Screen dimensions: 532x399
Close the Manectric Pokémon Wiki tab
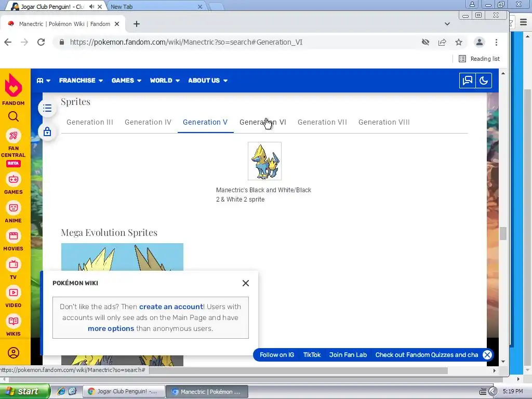click(117, 24)
